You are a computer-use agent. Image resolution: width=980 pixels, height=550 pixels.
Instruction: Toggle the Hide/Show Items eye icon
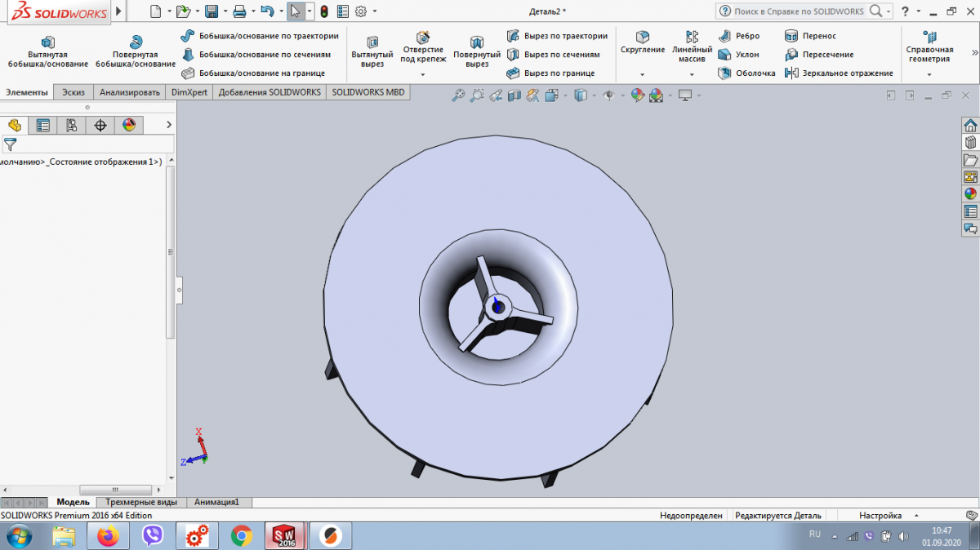point(608,95)
